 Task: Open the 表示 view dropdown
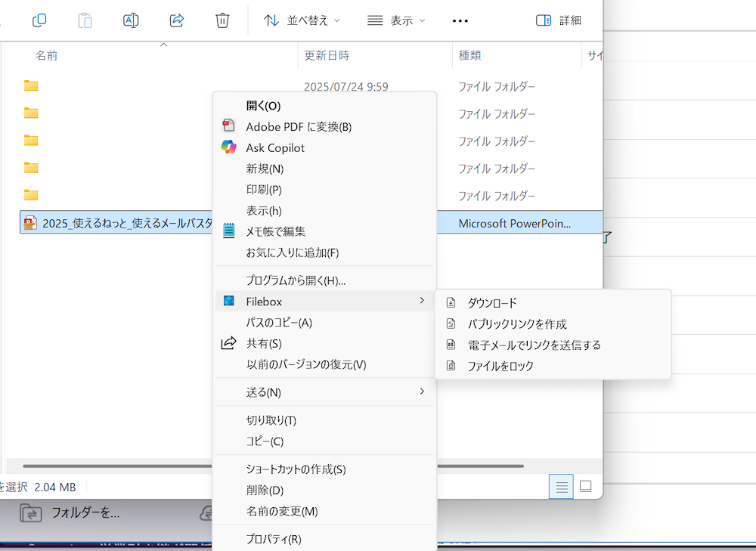396,20
